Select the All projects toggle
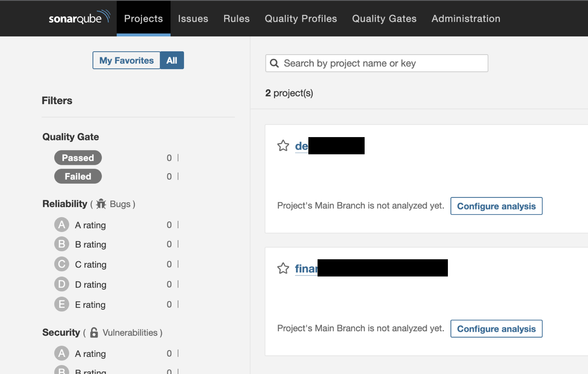 point(172,60)
